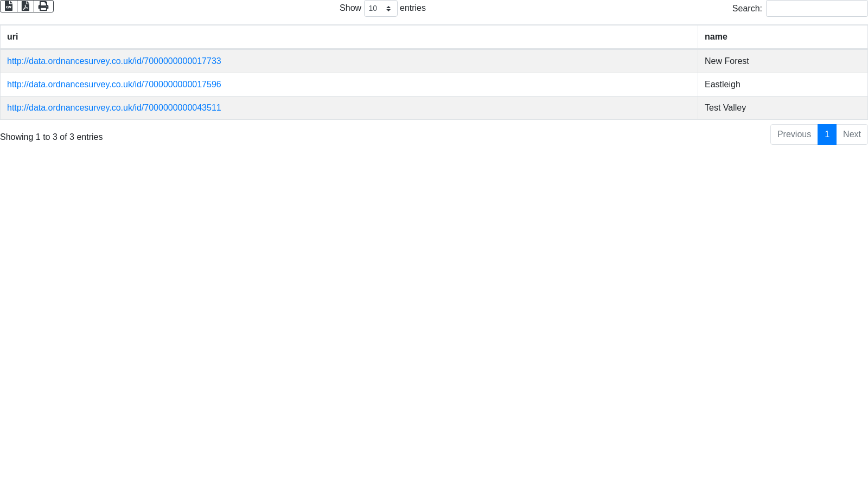Select the Eastleigh name cell

click(722, 85)
